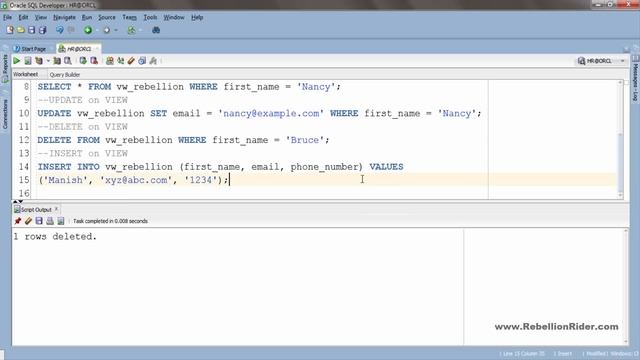Click the Autotrace icon
Screen dimensions: 640x360
pyautogui.click(x=57, y=61)
